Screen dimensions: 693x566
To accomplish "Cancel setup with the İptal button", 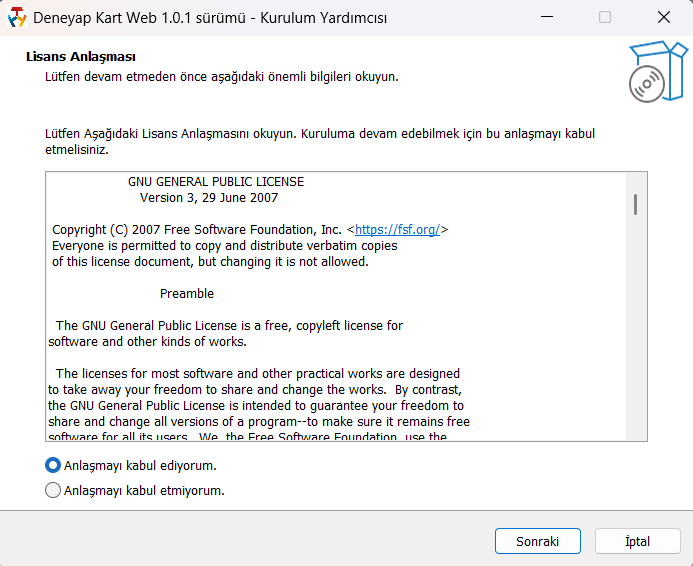I will (x=637, y=541).
